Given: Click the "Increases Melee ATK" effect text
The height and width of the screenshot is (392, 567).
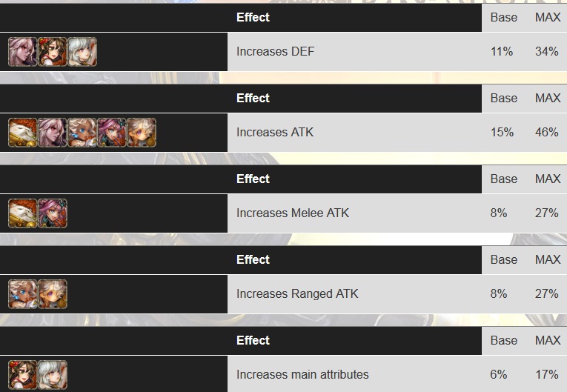Looking at the screenshot, I should click(292, 213).
